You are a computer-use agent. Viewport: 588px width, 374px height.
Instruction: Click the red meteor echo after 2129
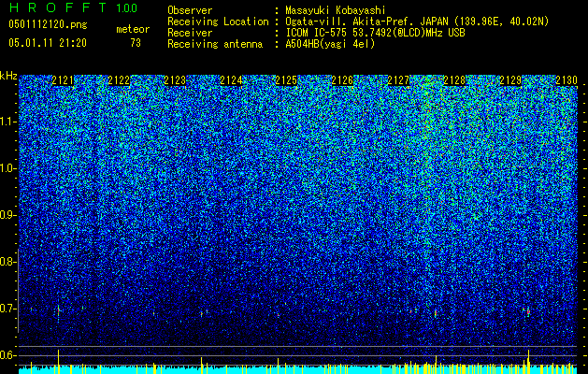coord(528,312)
